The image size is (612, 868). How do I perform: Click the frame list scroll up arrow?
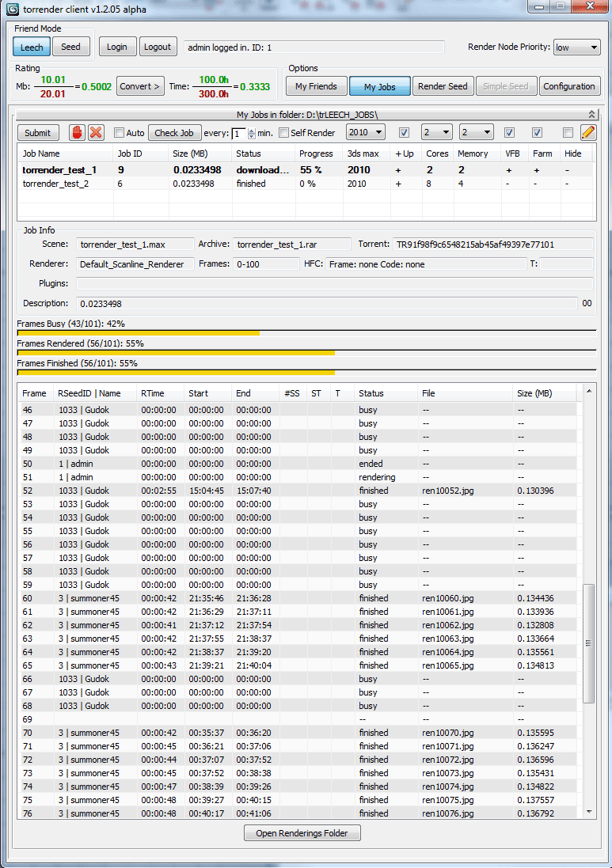coord(589,392)
